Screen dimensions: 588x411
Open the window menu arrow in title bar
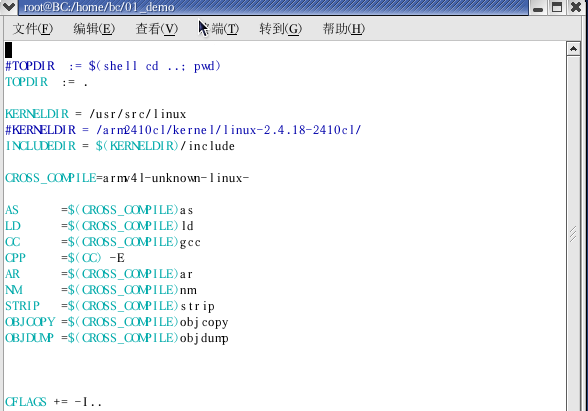[x=8, y=7]
